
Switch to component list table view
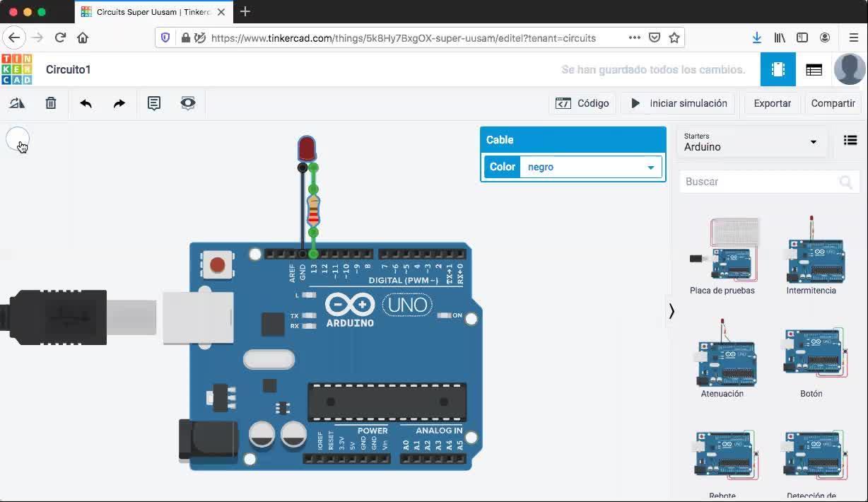pyautogui.click(x=814, y=69)
